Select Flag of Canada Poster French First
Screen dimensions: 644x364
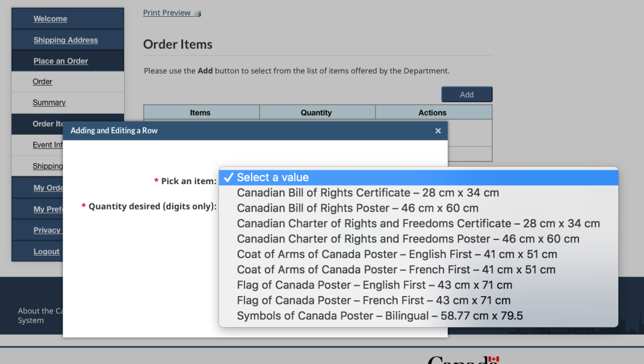pos(373,301)
